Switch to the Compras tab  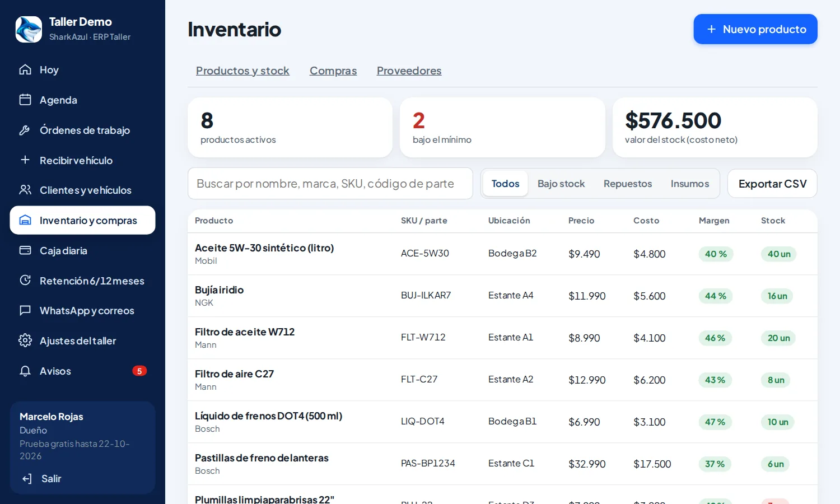[x=333, y=71]
